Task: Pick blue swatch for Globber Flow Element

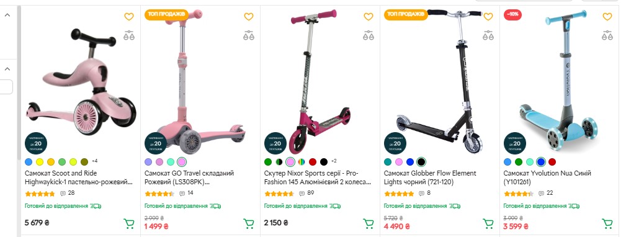Action: (410, 162)
